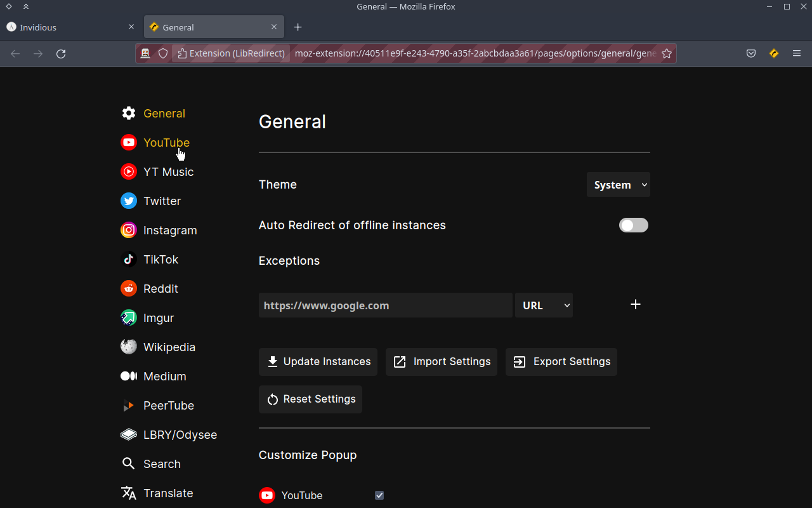The width and height of the screenshot is (812, 508).
Task: Click the General gear icon in sidebar
Action: 129,113
